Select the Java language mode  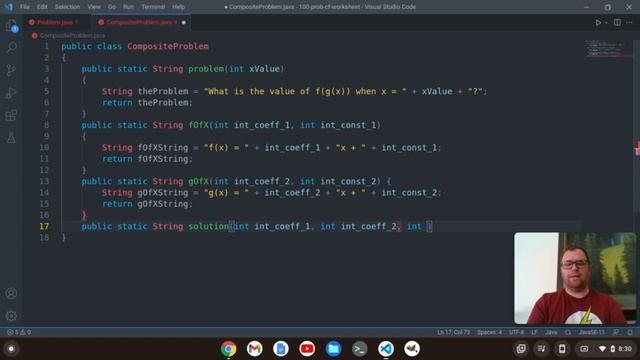tap(551, 332)
